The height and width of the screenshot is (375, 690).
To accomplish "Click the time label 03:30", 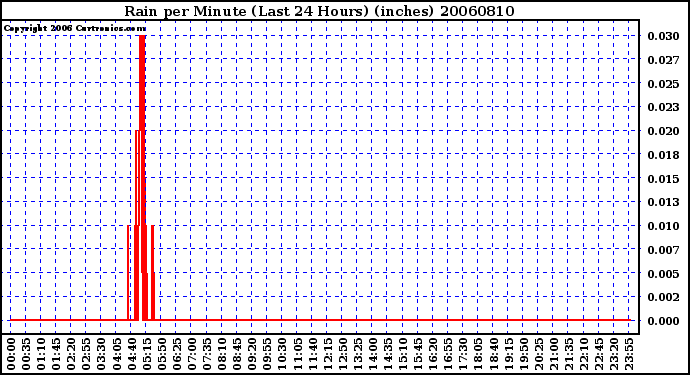I will click(101, 354).
